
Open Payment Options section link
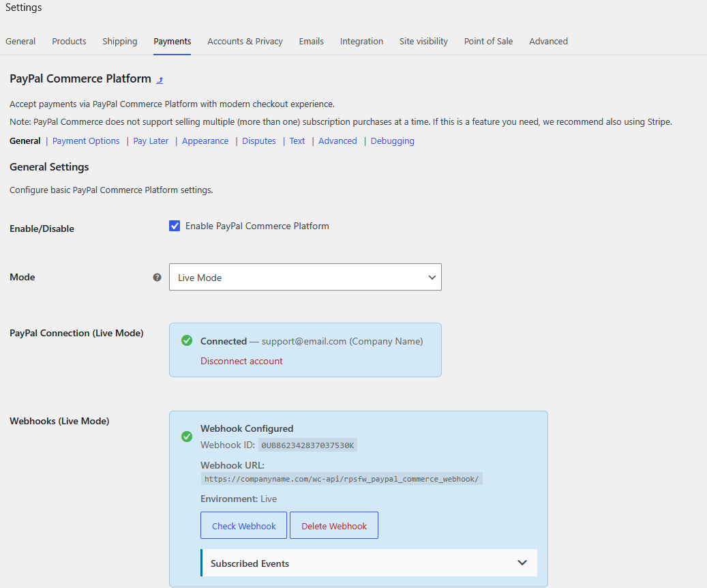pyautogui.click(x=86, y=141)
